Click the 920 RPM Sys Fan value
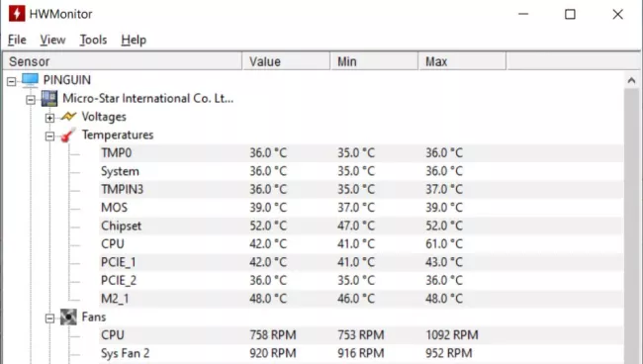 click(x=273, y=353)
